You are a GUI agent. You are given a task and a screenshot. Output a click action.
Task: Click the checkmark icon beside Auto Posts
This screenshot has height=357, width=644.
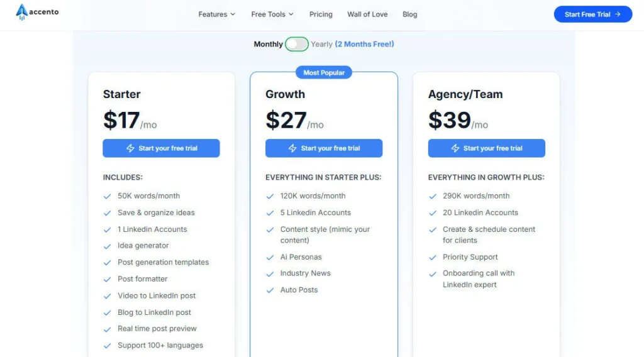click(x=270, y=290)
